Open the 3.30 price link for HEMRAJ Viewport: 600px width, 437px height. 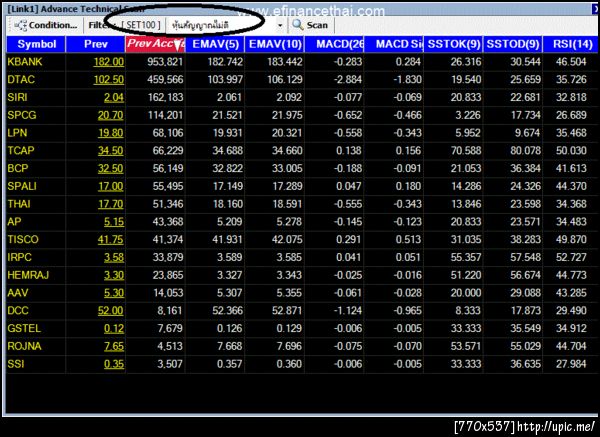click(114, 275)
